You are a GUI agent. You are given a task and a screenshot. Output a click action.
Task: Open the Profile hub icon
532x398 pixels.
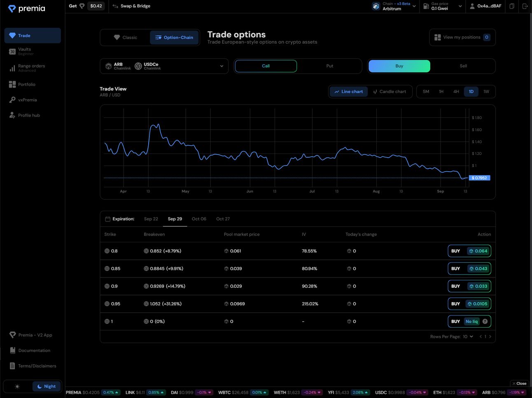point(12,115)
